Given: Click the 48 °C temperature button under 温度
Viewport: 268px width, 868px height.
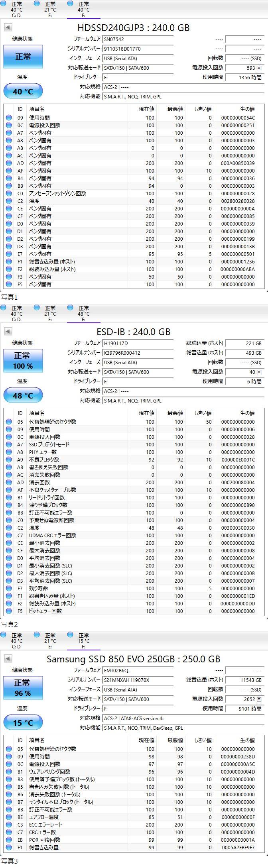Looking at the screenshot, I should click(x=23, y=395).
